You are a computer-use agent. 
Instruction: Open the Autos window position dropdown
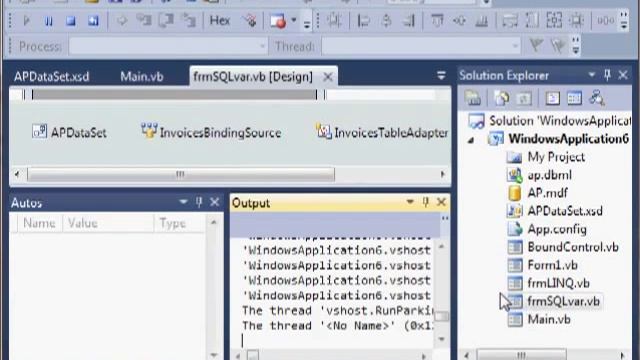click(183, 202)
